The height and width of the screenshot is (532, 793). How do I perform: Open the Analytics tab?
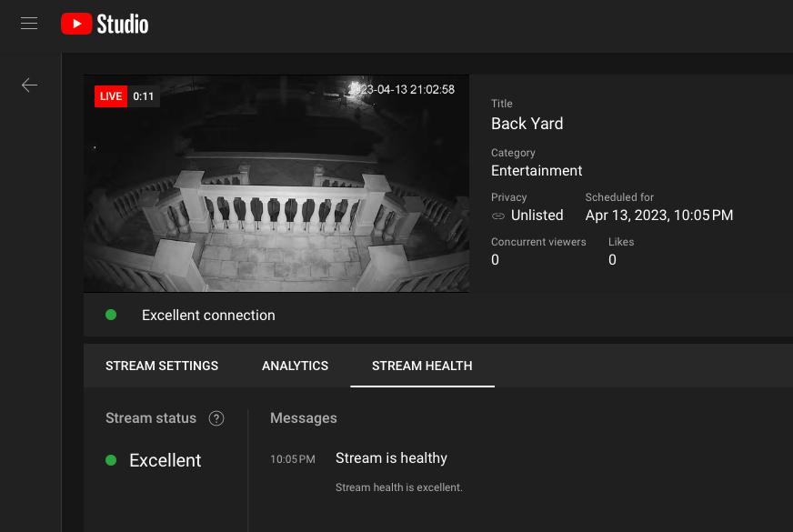pos(295,366)
